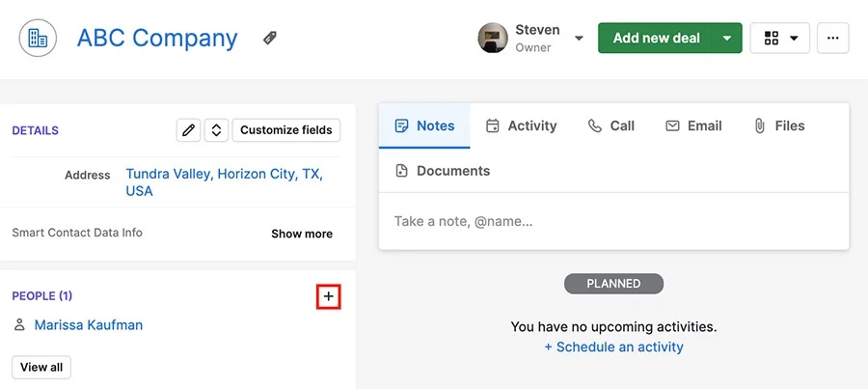Click Steven's owner avatar photo
The height and width of the screenshot is (389, 868).
pos(493,38)
